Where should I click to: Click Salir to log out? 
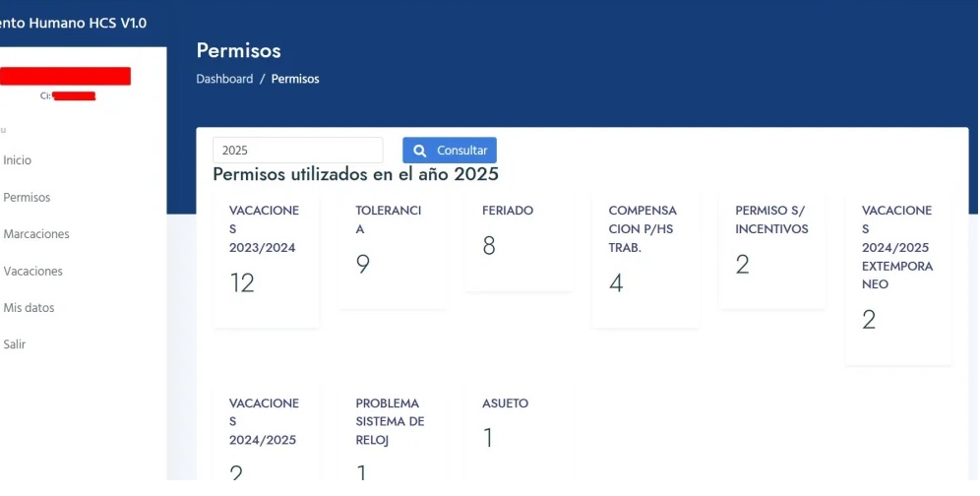[15, 344]
